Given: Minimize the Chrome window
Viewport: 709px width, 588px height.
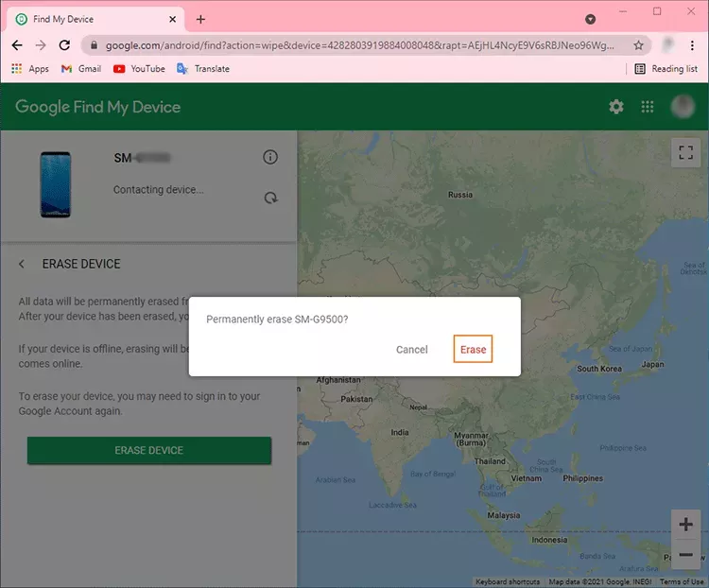Looking at the screenshot, I should tap(623, 11).
